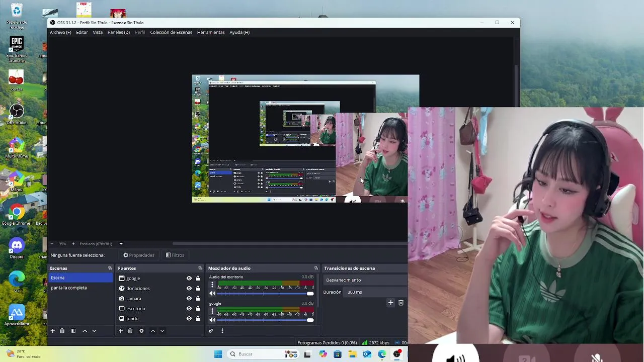The width and height of the screenshot is (644, 362).
Task: Open options dots for Audio del escritorio
Action: point(212,285)
